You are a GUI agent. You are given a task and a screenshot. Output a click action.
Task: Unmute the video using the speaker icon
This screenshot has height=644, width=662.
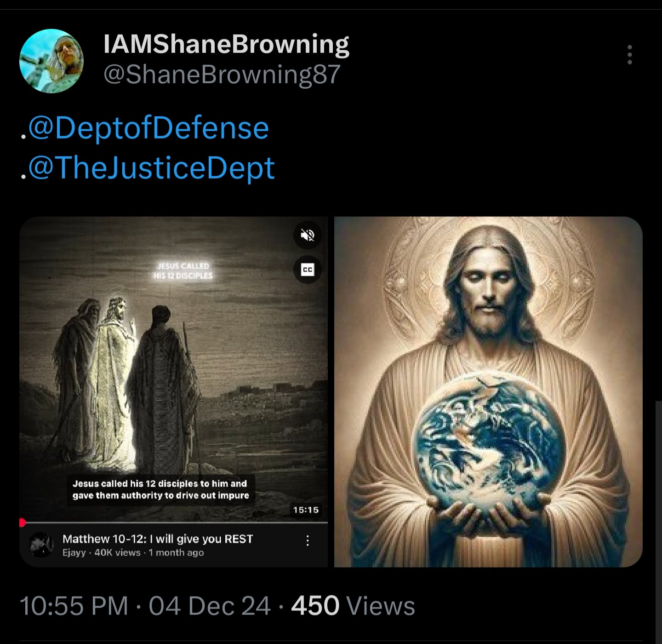308,235
